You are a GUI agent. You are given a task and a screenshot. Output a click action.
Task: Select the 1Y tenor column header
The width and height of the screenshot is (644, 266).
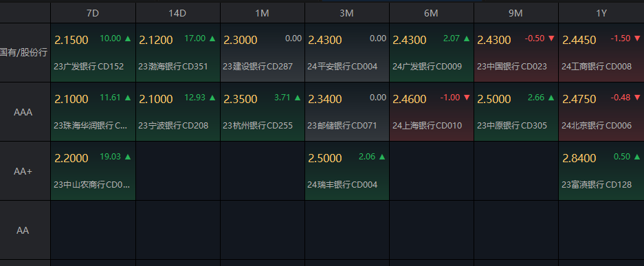pos(601,13)
